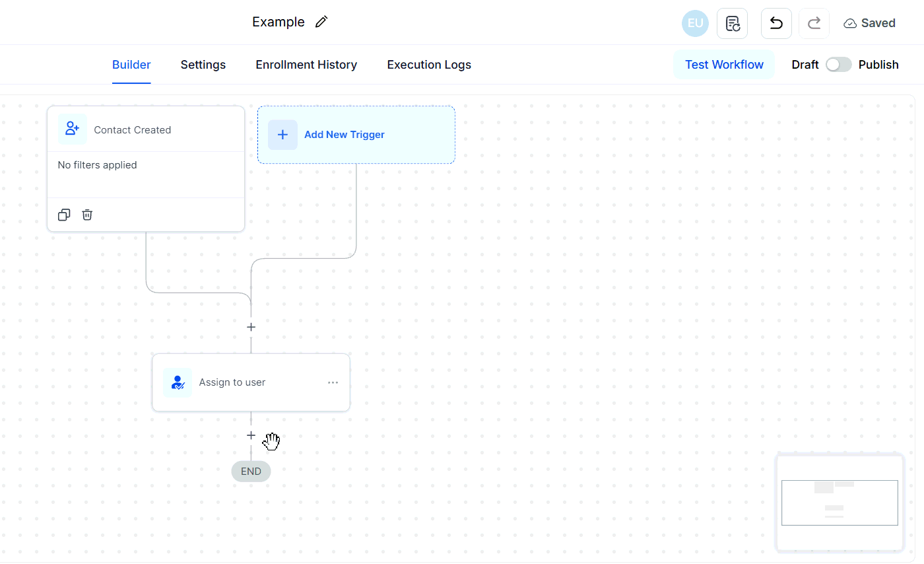Click the undo icon
The width and height of the screenshot is (924, 564).
pos(776,22)
